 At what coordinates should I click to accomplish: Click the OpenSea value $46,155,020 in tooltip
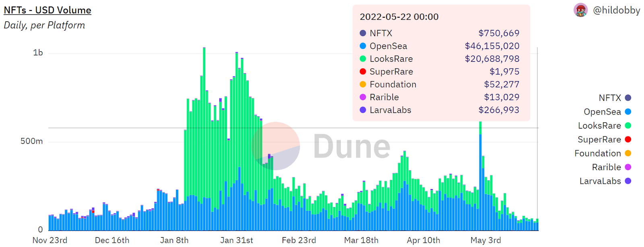[492, 46]
